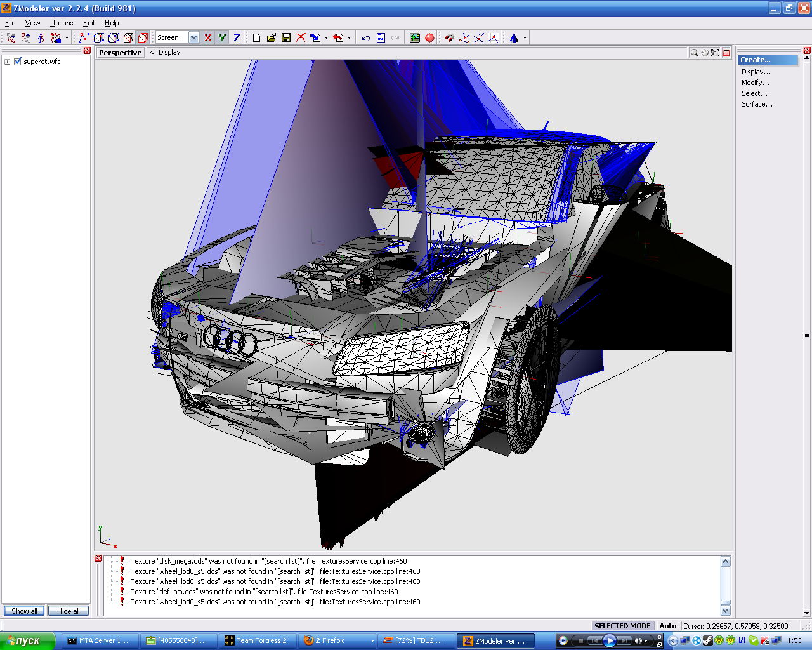Click the Undo arrow icon
This screenshot has height=650, width=812.
coord(366,37)
